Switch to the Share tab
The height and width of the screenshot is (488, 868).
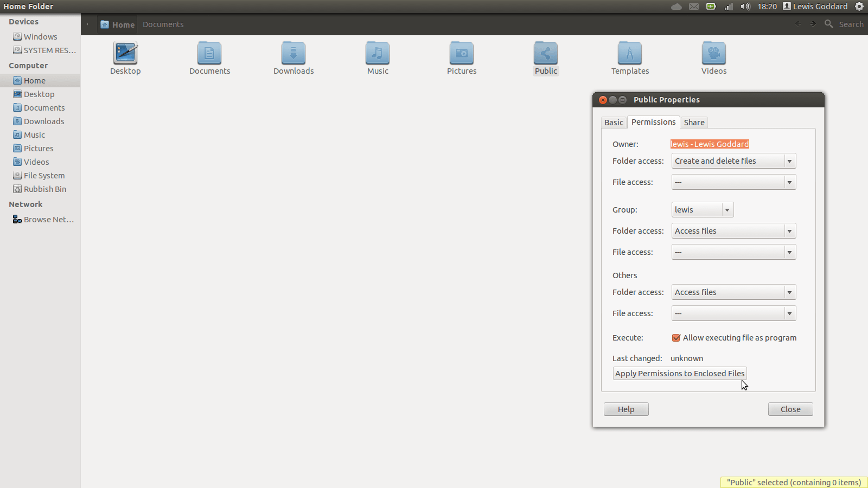(694, 123)
